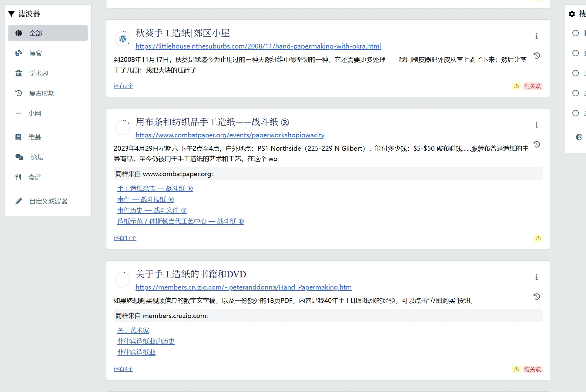Click the JS tag on 秋葵 result
This screenshot has height=392, width=586.
[x=516, y=86]
